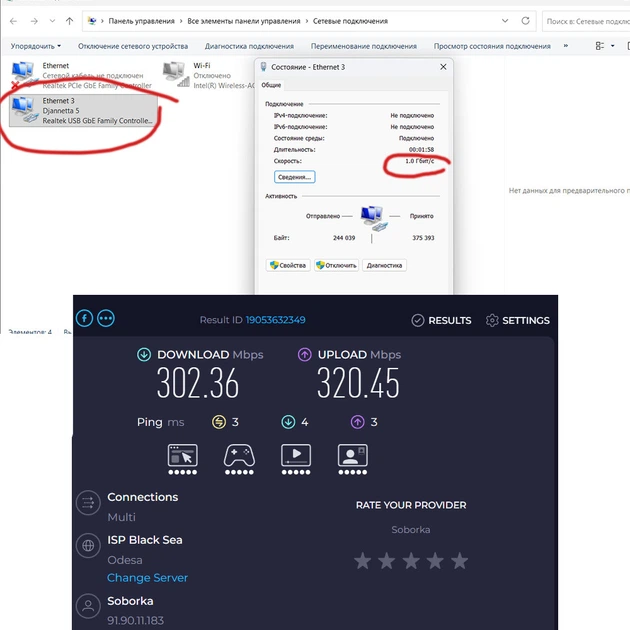
Task: Click the 320.45 upload result
Action: [358, 383]
